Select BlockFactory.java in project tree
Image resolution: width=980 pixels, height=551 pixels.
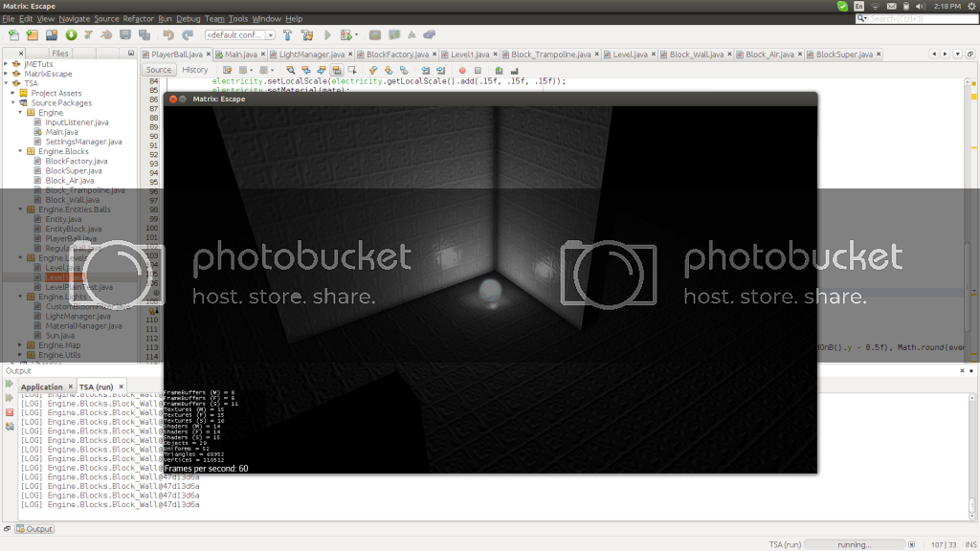click(77, 161)
